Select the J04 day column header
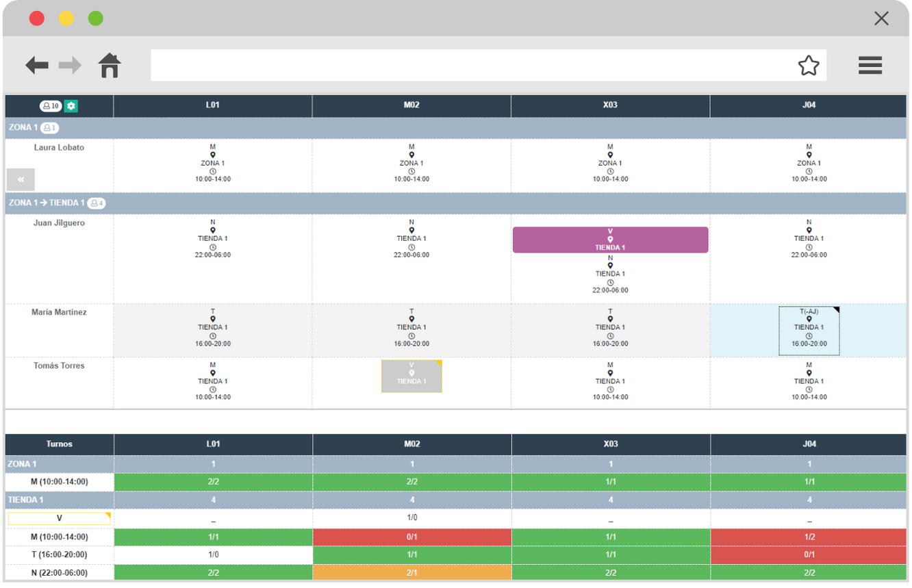Viewport: 912px width, 588px height. 809,105
